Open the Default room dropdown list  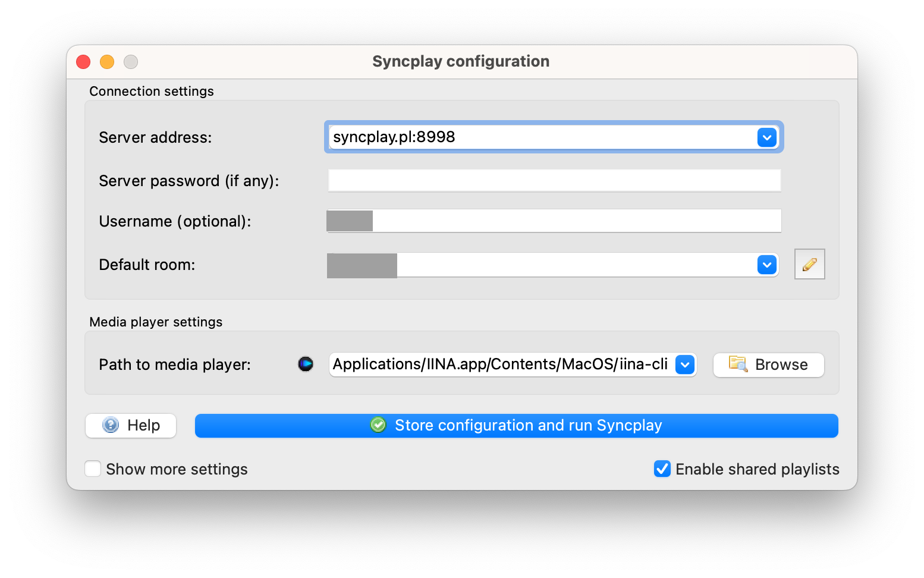[x=766, y=265]
